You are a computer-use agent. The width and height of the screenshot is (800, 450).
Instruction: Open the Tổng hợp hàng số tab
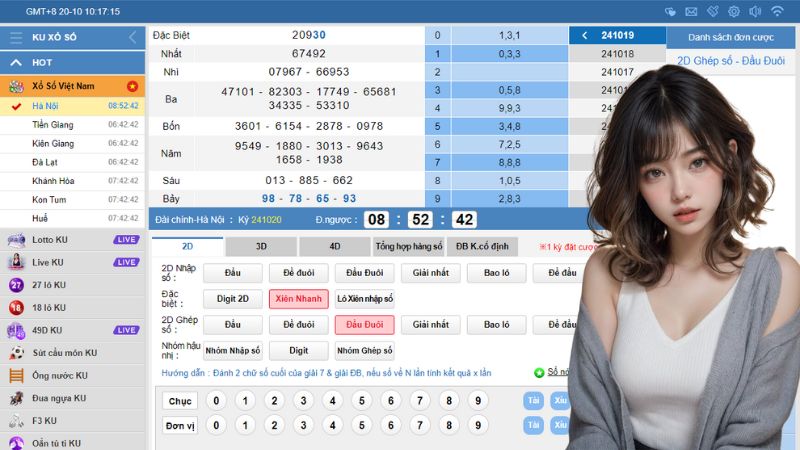coord(409,246)
